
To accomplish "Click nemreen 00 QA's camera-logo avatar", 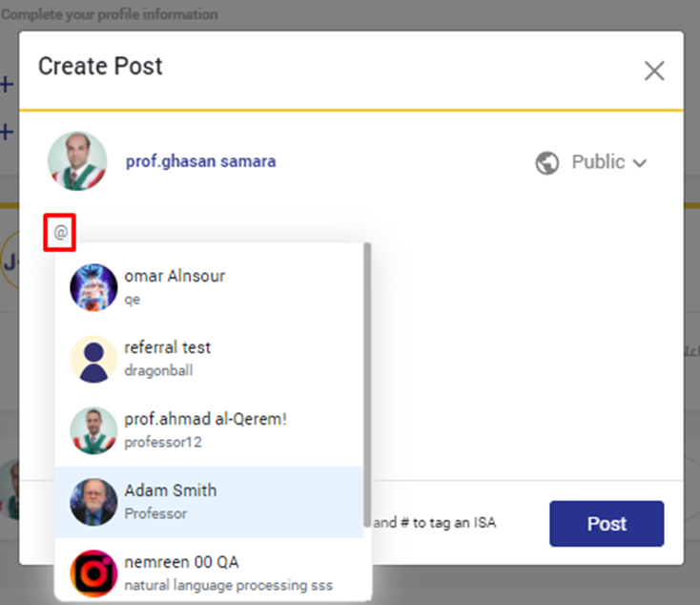I will (93, 573).
